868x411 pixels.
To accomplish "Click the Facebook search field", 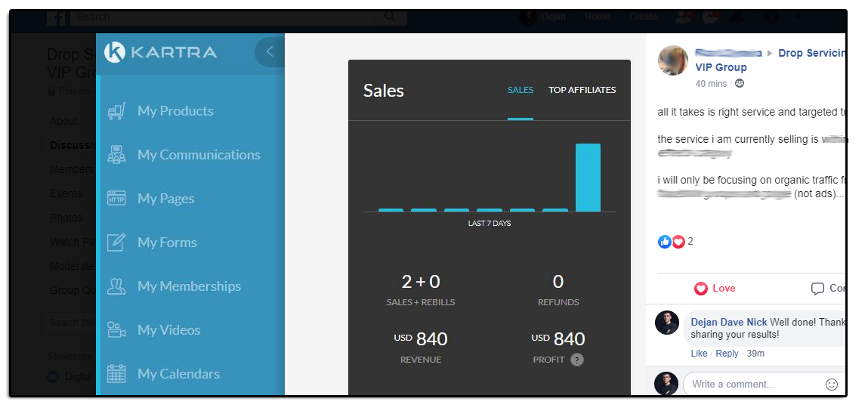I will (x=239, y=17).
